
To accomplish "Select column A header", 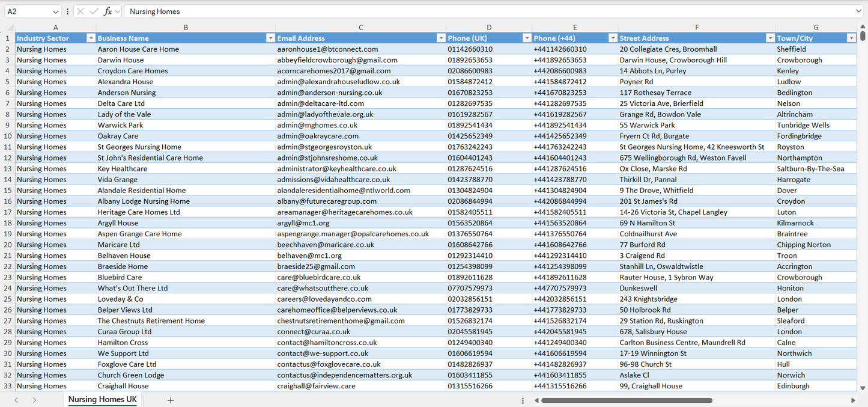I will [55, 28].
